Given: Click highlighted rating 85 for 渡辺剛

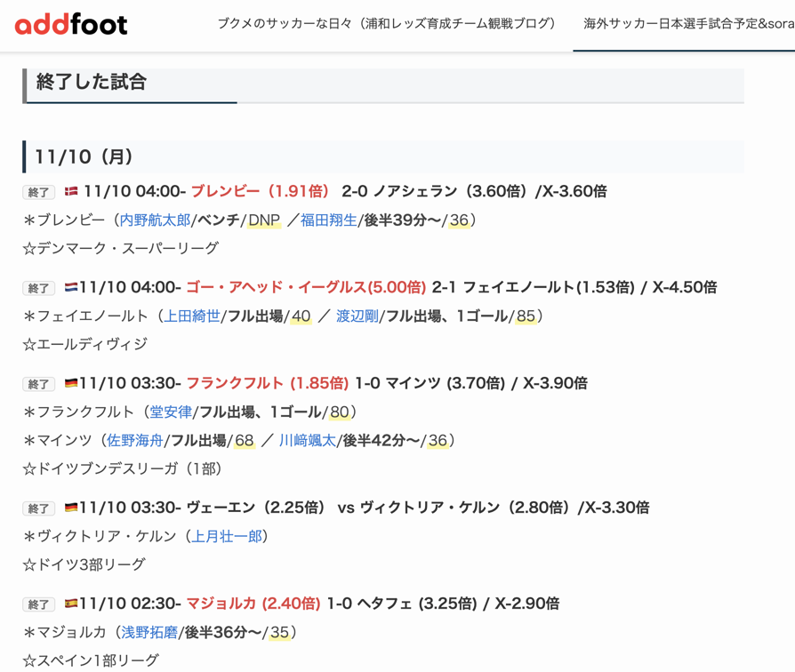Looking at the screenshot, I should tap(526, 316).
